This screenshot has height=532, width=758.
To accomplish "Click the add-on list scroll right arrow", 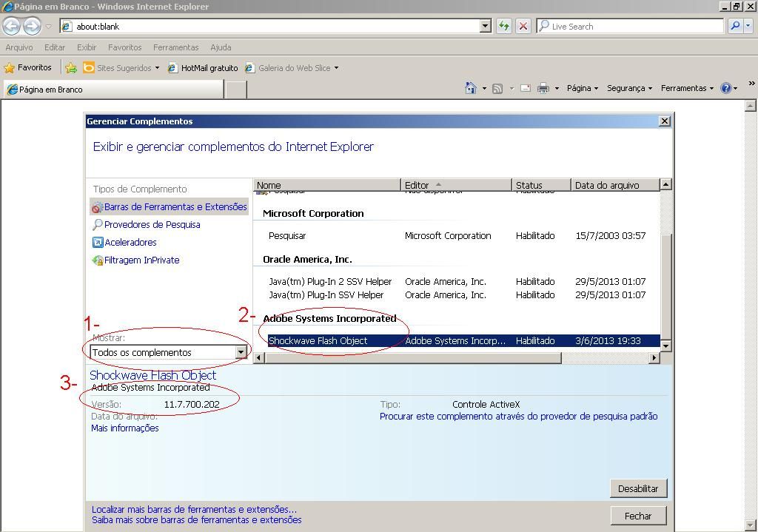I will (x=654, y=357).
